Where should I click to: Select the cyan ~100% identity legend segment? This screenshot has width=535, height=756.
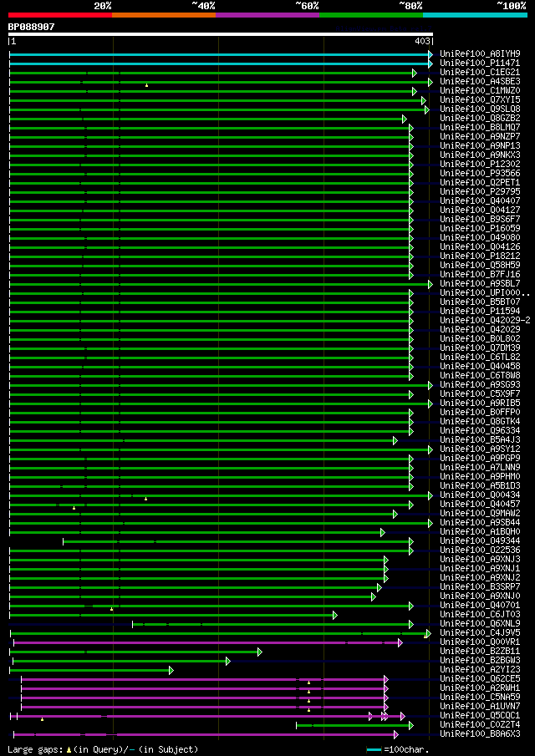[x=475, y=15]
